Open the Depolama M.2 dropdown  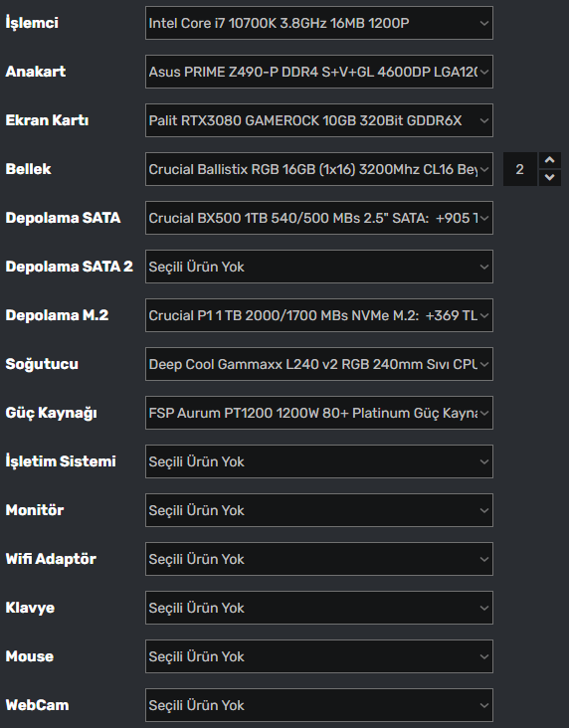[x=319, y=315]
